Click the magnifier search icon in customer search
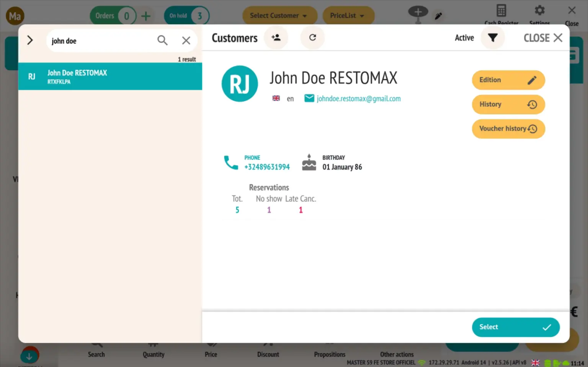The width and height of the screenshot is (588, 367). point(162,40)
